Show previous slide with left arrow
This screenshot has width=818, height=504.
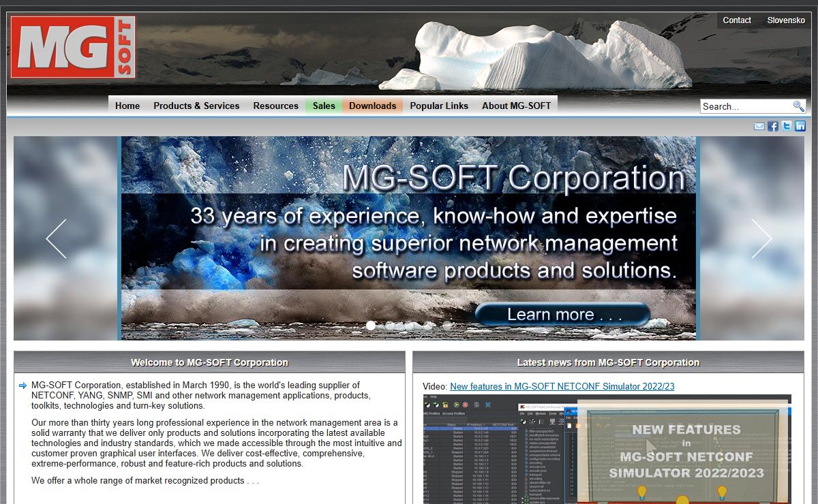pos(56,238)
